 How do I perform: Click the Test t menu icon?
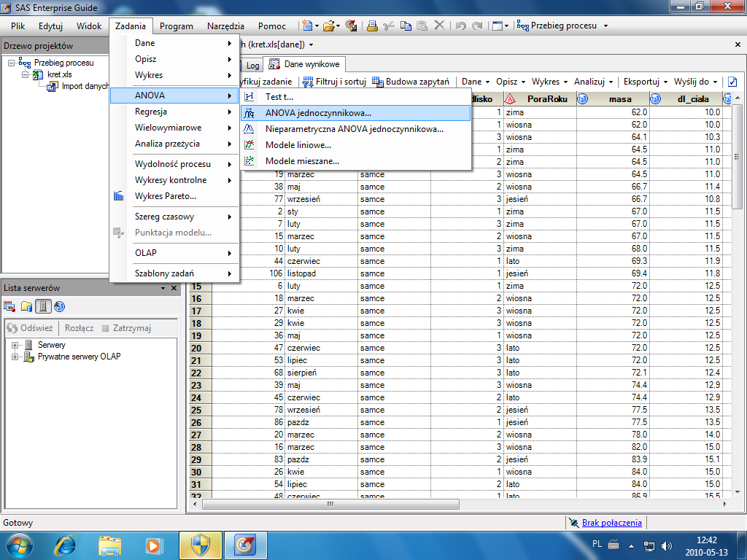tap(249, 97)
